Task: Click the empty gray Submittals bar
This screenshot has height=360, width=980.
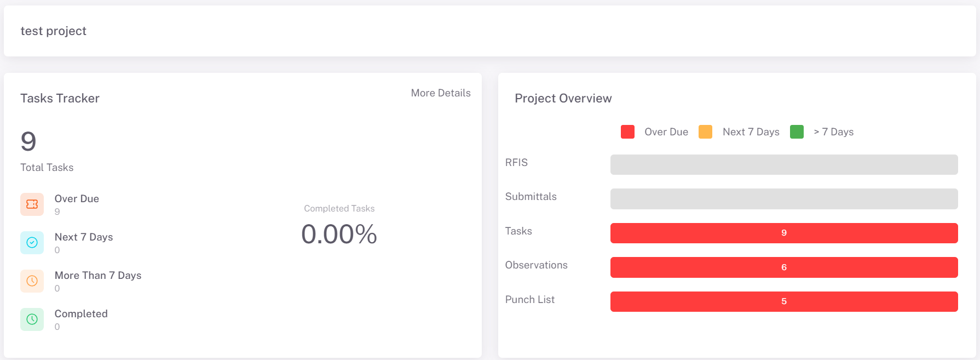Action: click(x=783, y=199)
